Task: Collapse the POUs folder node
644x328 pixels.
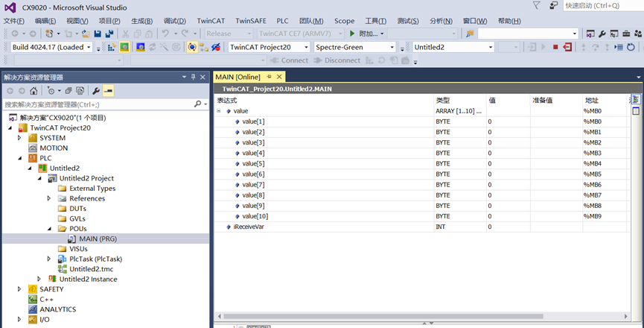Action: tap(49, 229)
